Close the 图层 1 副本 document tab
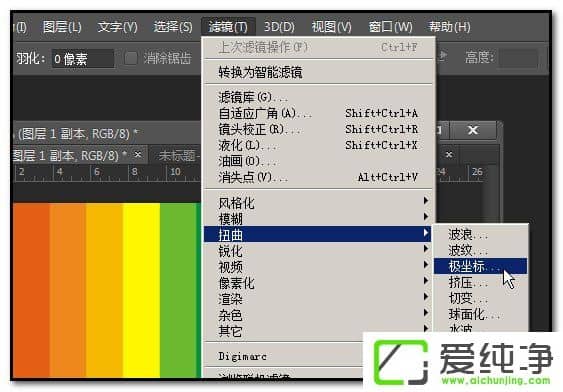Viewport: 563px width, 392px height. [x=138, y=155]
